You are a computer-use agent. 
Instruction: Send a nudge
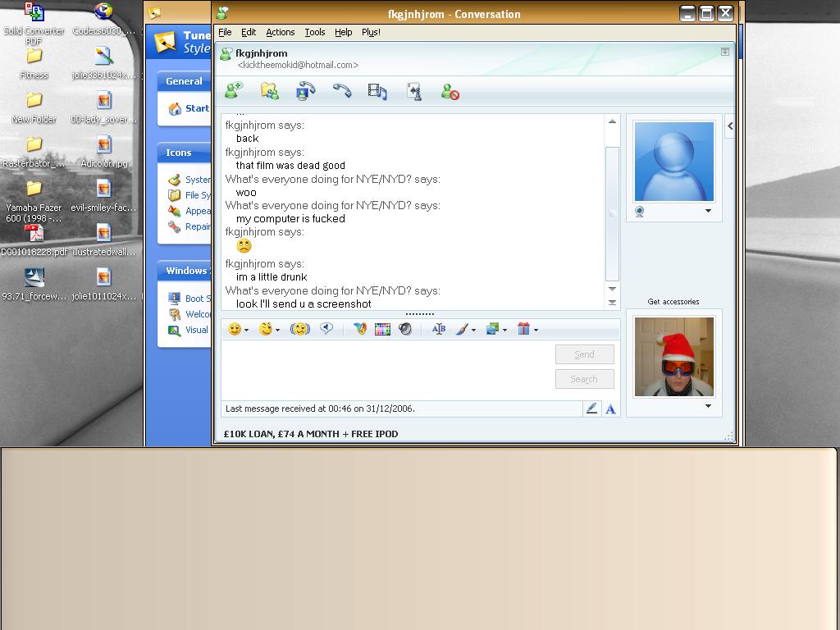[299, 329]
